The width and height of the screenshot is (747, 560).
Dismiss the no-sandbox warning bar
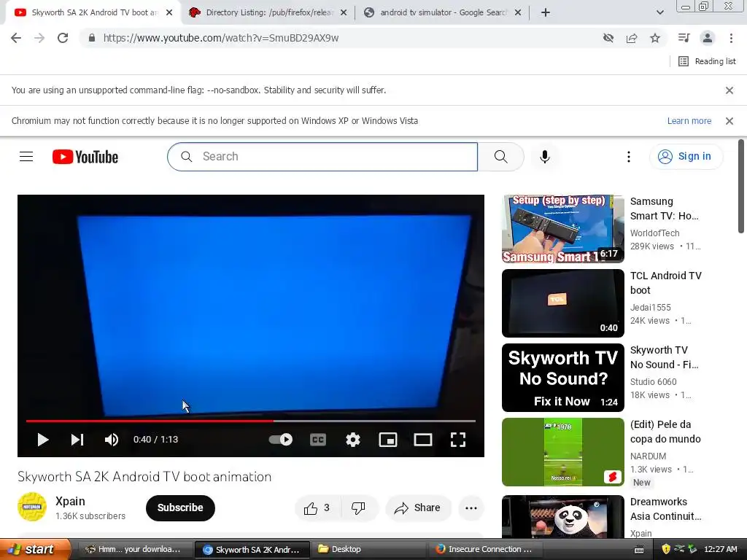click(729, 90)
